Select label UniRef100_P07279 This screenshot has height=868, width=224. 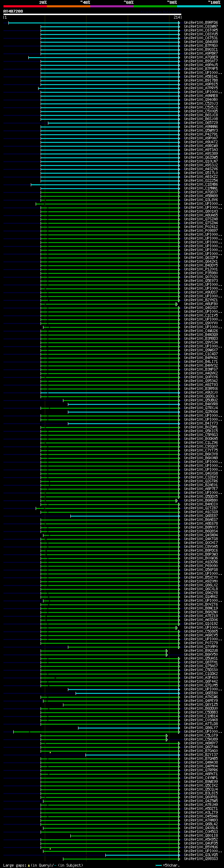pos(201,643)
